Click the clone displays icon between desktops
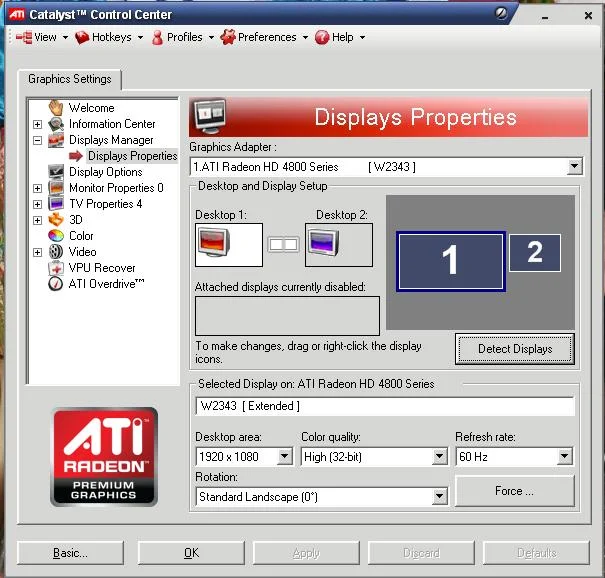This screenshot has height=578, width=605. click(x=284, y=244)
